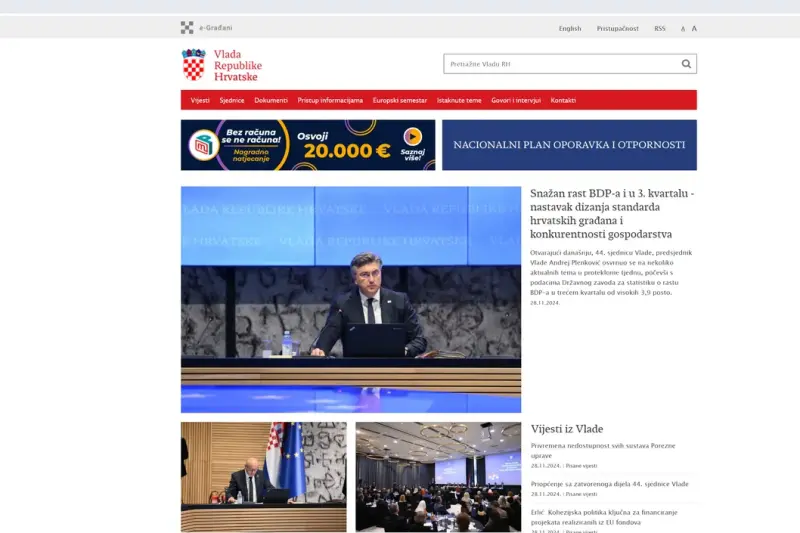This screenshot has height=533, width=800.
Task: Select the smaller font size A
Action: 683,29
